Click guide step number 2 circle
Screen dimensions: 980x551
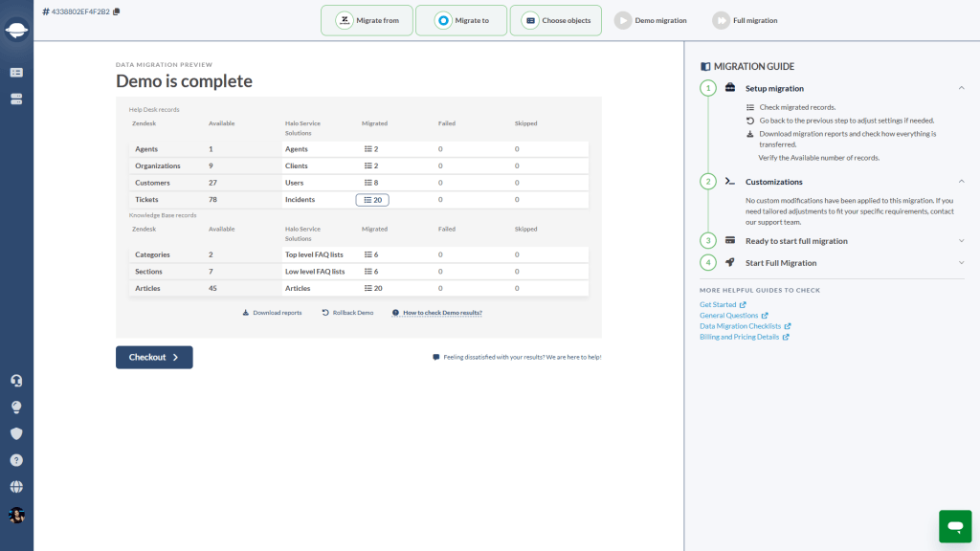click(708, 181)
